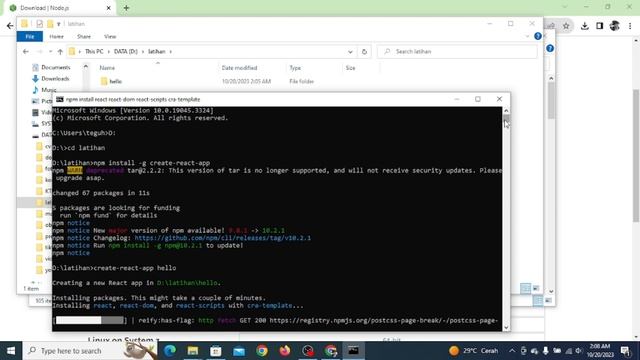Open Documents in the navigation pane
Viewport: 640px width, 360px height.
pyautogui.click(x=56, y=67)
